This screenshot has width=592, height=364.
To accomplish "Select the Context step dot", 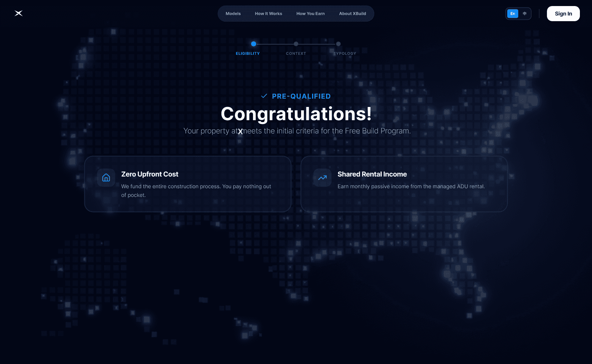I will (296, 44).
